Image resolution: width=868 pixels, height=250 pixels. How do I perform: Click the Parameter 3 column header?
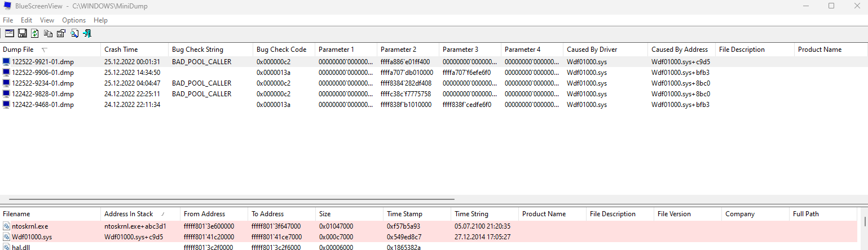[x=470, y=50]
